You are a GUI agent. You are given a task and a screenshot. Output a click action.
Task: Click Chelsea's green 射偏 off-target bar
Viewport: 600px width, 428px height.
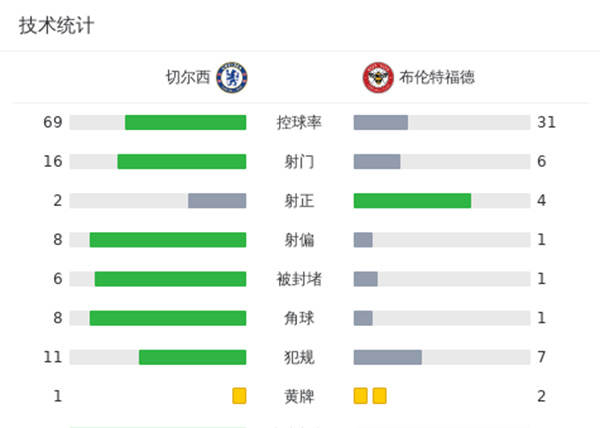pyautogui.click(x=167, y=240)
